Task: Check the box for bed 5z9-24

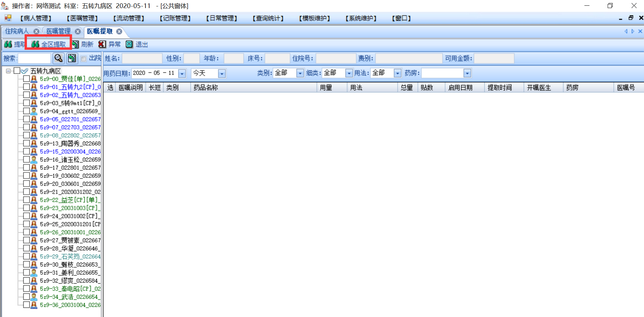Action: click(x=26, y=216)
